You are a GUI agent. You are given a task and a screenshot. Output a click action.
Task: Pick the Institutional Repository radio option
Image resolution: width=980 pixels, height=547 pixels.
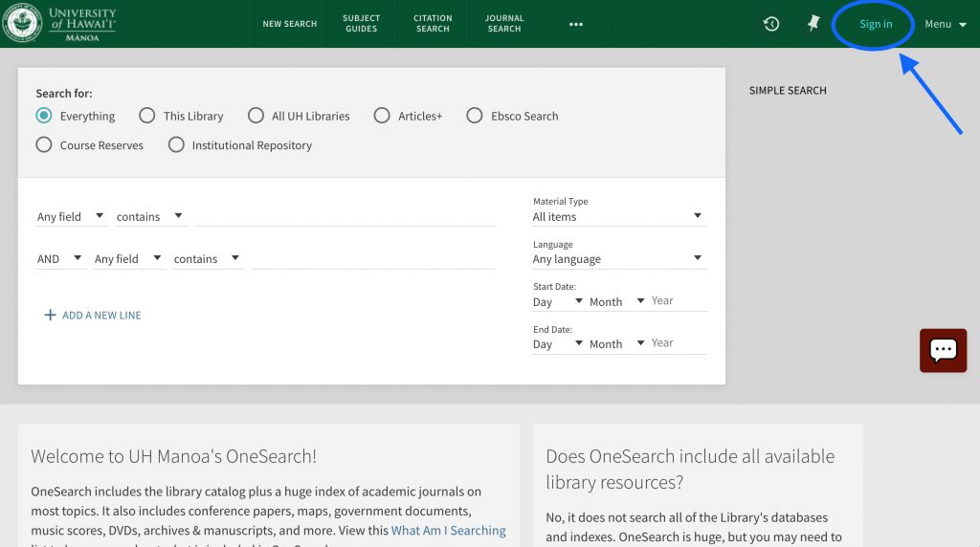[176, 144]
